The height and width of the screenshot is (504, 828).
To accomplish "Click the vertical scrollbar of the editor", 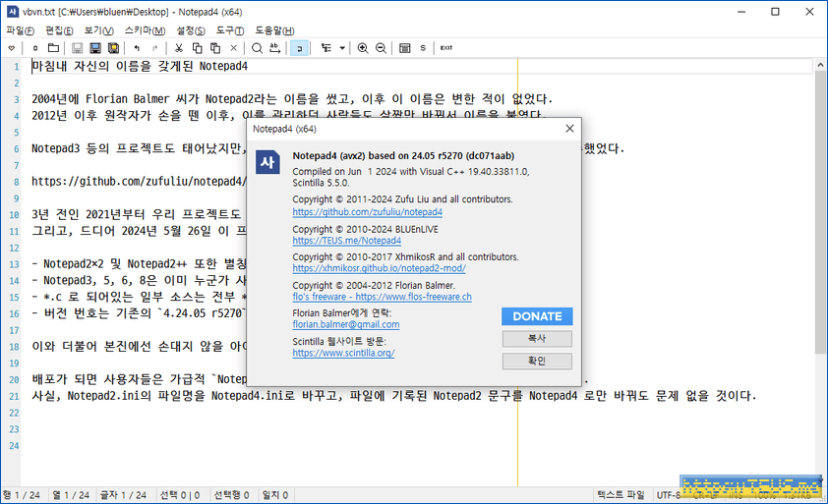I will [x=820, y=246].
